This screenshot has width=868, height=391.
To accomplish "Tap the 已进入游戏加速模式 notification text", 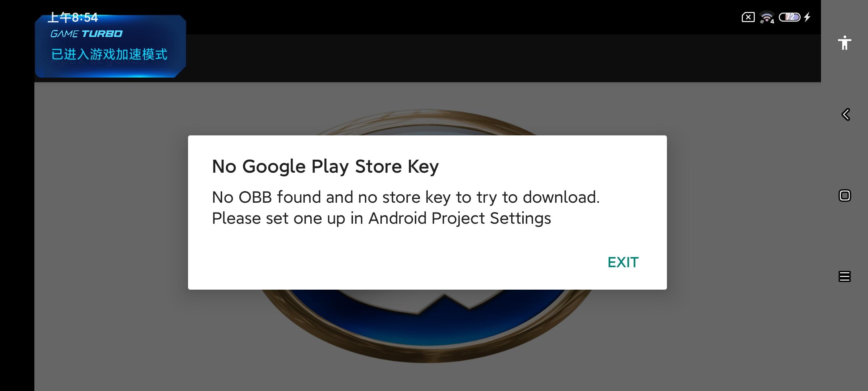I will (109, 54).
